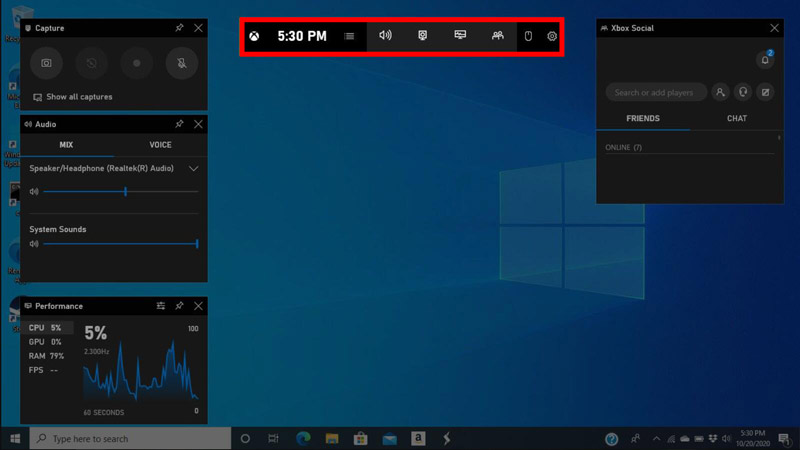Take a screenshot with the camera icon
This screenshot has width=800, height=450.
pos(46,63)
